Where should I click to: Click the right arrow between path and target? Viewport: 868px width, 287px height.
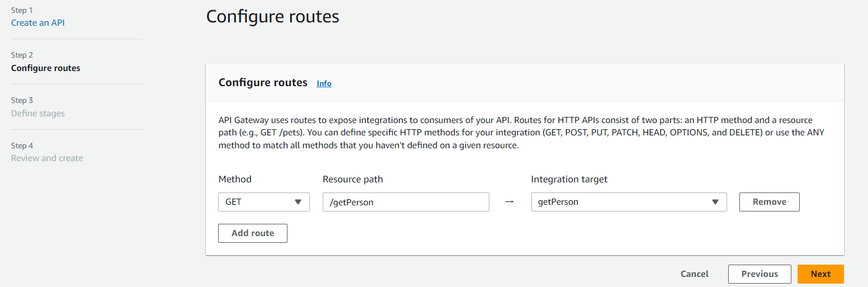(509, 202)
